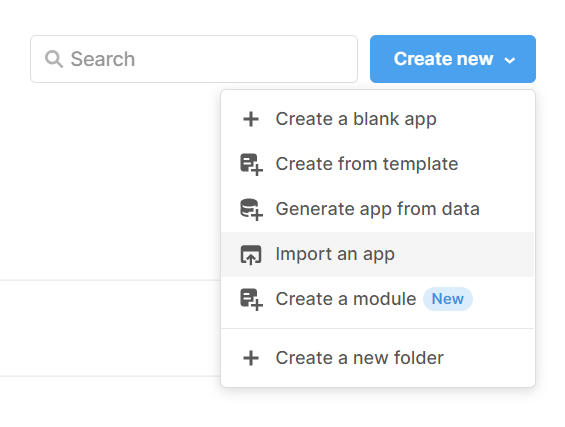Viewport: 565px width, 427px height.
Task: Click the upload icon beside Import an app
Action: 251,254
